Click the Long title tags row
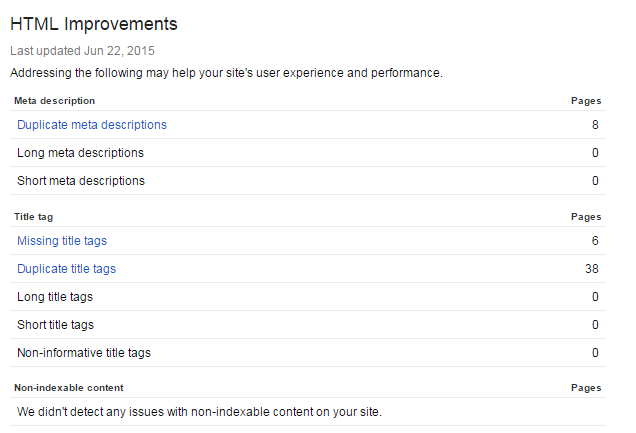Screen dimensions: 636x433 tap(308, 296)
